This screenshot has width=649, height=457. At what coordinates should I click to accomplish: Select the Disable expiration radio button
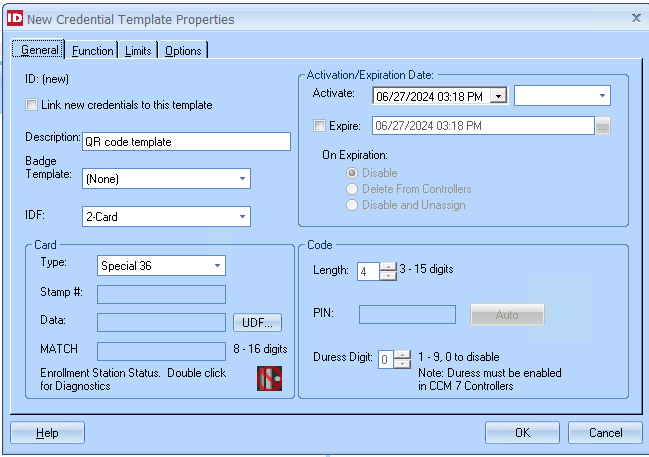tap(352, 173)
